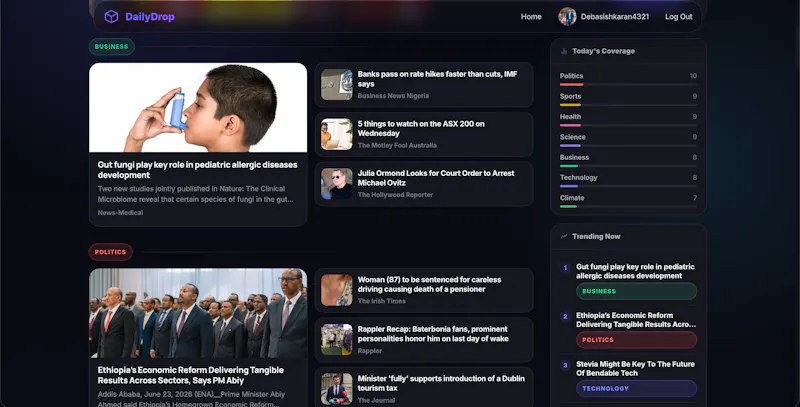The width and height of the screenshot is (800, 407).
Task: Click the Trending Now trend line icon
Action: coord(564,236)
